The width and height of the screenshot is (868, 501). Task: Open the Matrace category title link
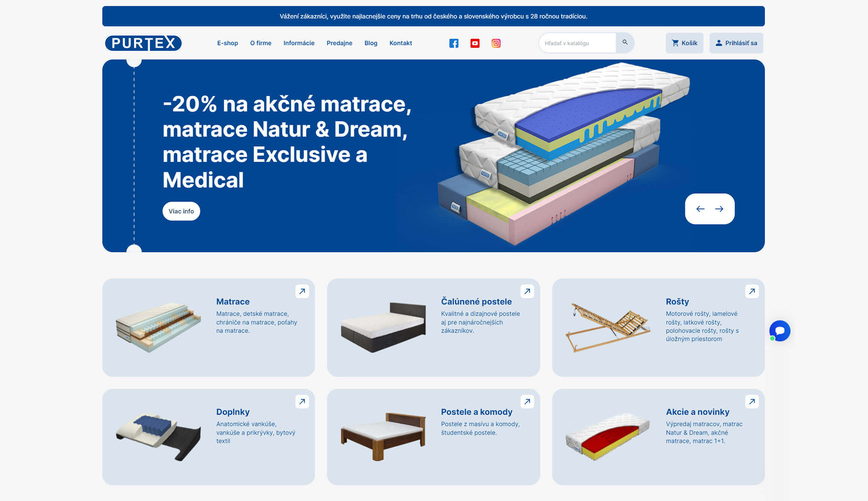(233, 301)
